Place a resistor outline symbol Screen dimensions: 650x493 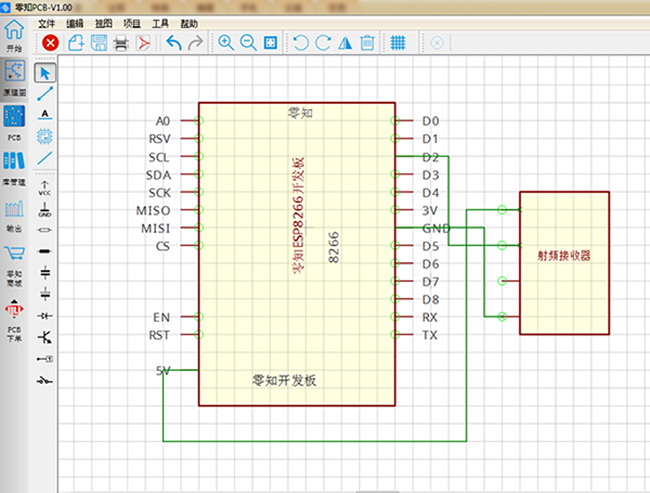click(x=45, y=229)
